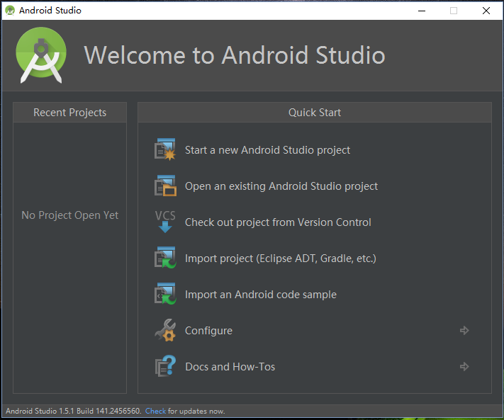The height and width of the screenshot is (420, 504).
Task: Click the Import Android code sample icon
Action: pyautogui.click(x=165, y=293)
